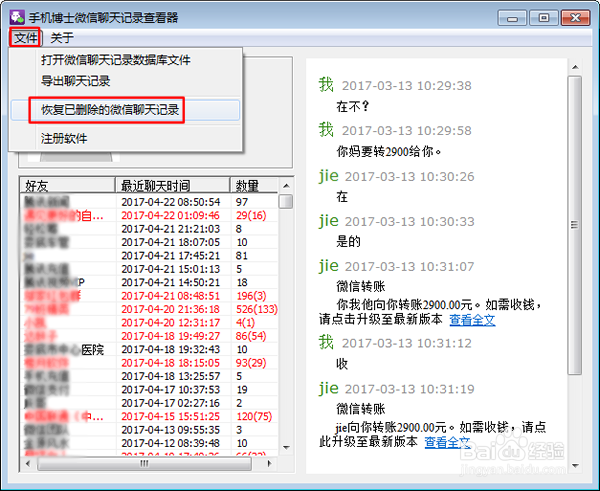Screen dimensions: 600x491
Task: Click the friend list scroll up arrow
Action: pos(286,186)
